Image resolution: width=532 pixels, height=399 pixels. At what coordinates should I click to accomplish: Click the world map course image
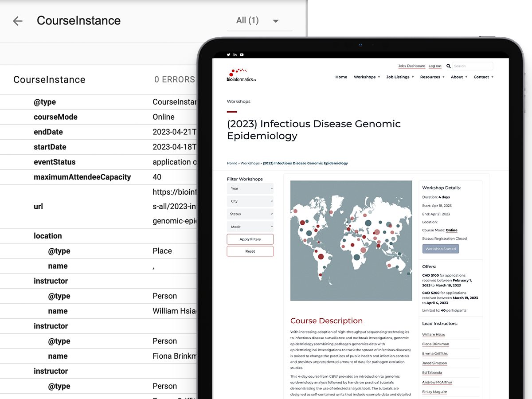click(350, 240)
